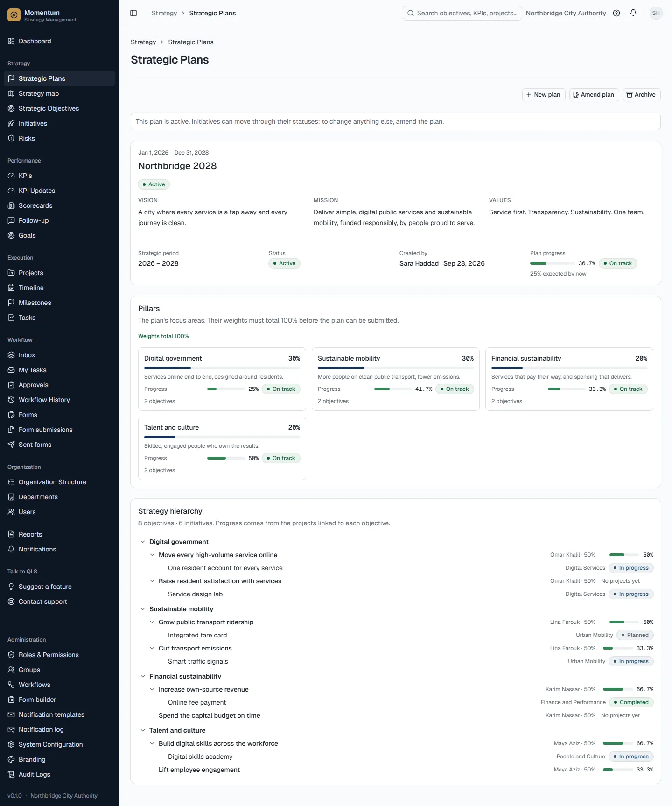Collapse 'Cut transport emissions' objective
The image size is (672, 806).
pyautogui.click(x=152, y=648)
